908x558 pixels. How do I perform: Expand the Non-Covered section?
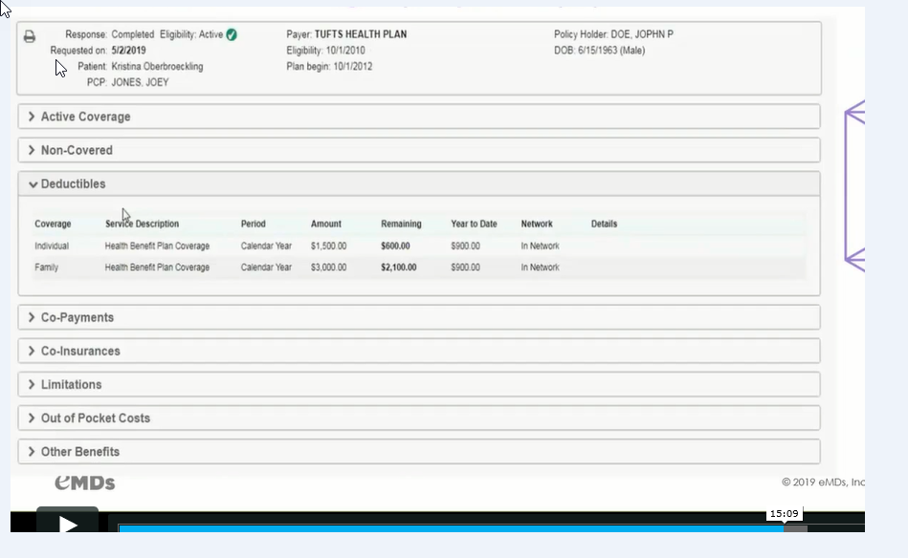point(419,150)
